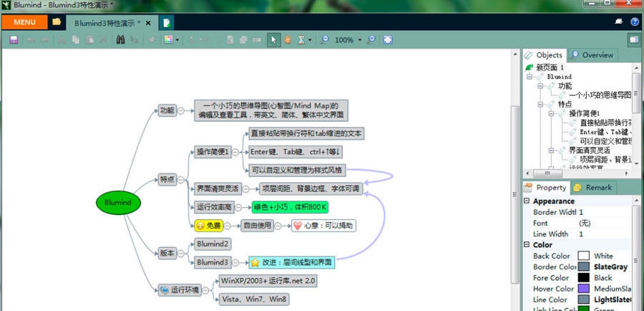Toggle the sidebar panel button at toolbar right
This screenshot has width=644, height=311.
pyautogui.click(x=634, y=40)
